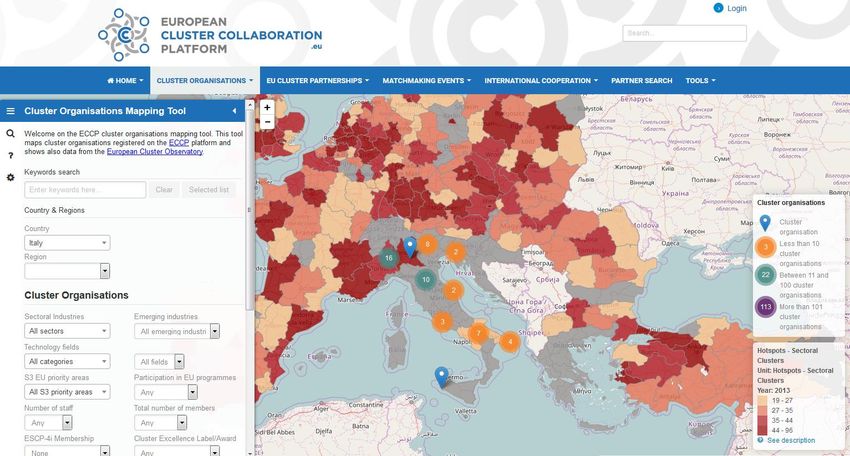Open the Region dropdown

click(67, 271)
